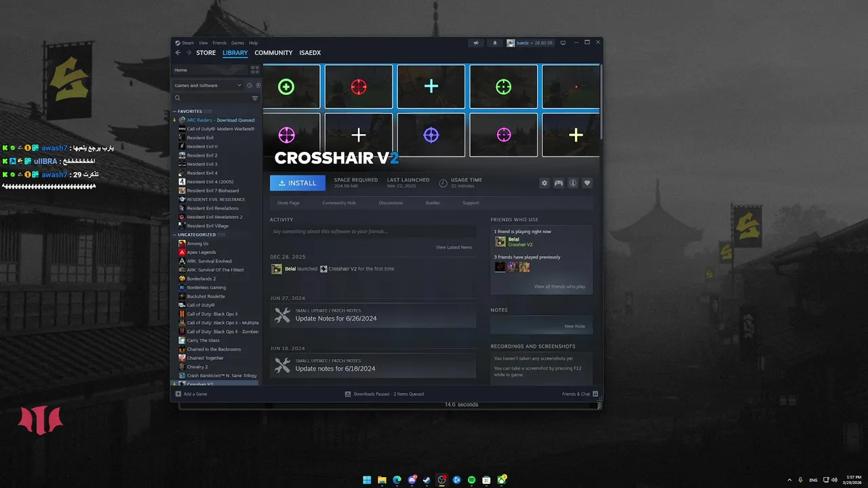Image resolution: width=868 pixels, height=488 pixels.
Task: Open the Xbox app from taskbar
Action: click(502, 480)
